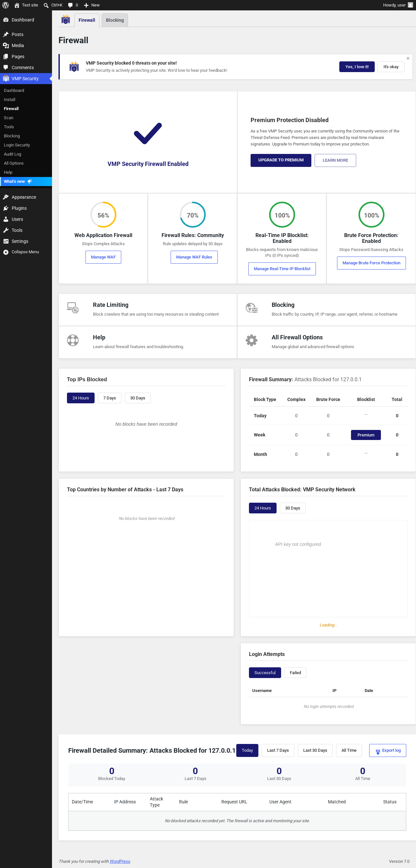Screen dimensions: 416x868
Task: Click the 56% Web Application Firewall gauge
Action: point(103,215)
